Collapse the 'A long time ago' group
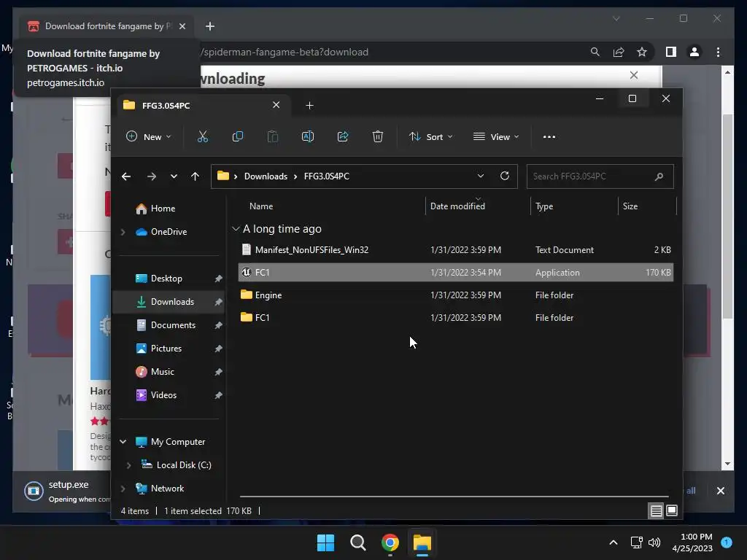 tap(236, 229)
